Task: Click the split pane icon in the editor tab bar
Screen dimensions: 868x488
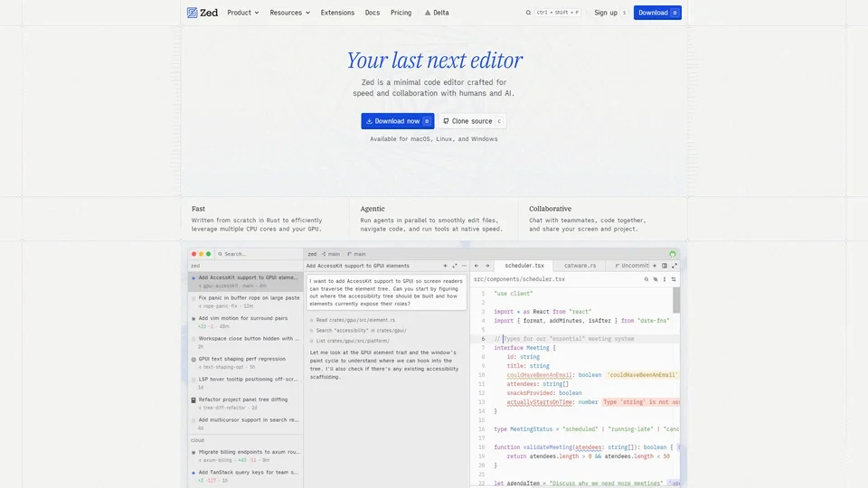Action: pos(665,266)
